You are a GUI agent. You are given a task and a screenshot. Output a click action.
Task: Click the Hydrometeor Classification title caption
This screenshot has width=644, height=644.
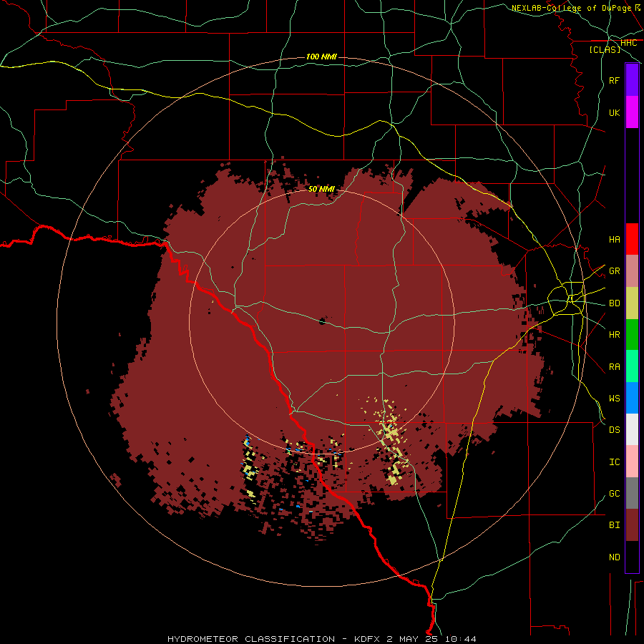pyautogui.click(x=321, y=639)
